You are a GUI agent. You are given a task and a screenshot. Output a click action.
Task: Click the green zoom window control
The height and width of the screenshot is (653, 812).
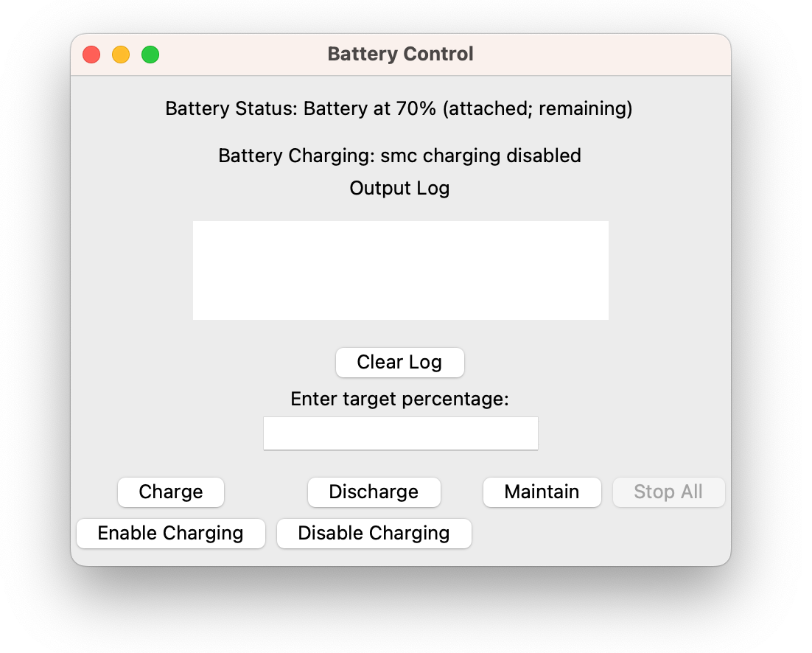point(150,54)
